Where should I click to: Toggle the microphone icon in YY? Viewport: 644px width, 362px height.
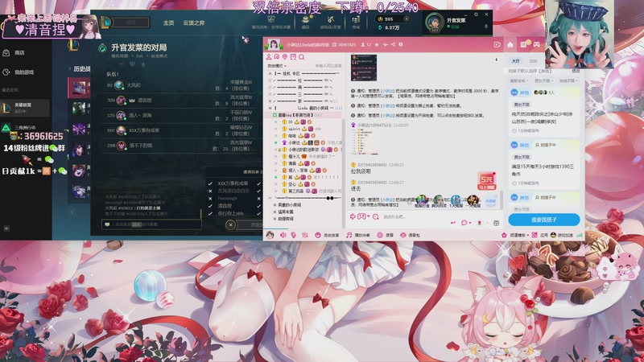coord(293,235)
